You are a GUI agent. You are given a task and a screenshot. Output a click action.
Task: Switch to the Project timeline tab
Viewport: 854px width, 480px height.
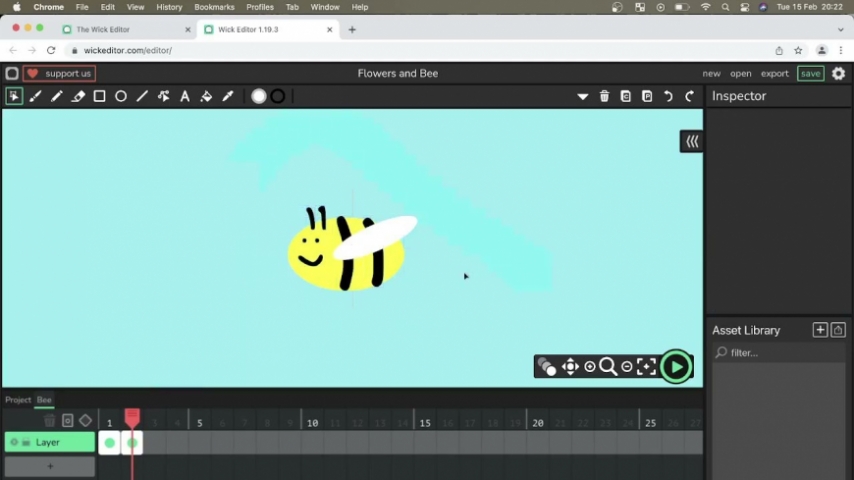pos(18,400)
